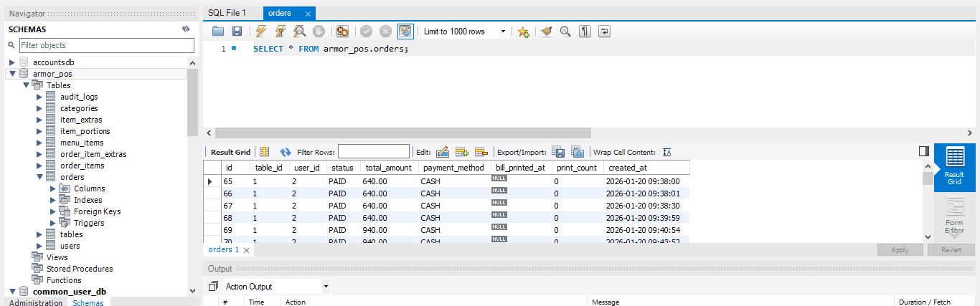980x306 pixels.
Task: Open the find panel in the editor
Action: [565, 32]
